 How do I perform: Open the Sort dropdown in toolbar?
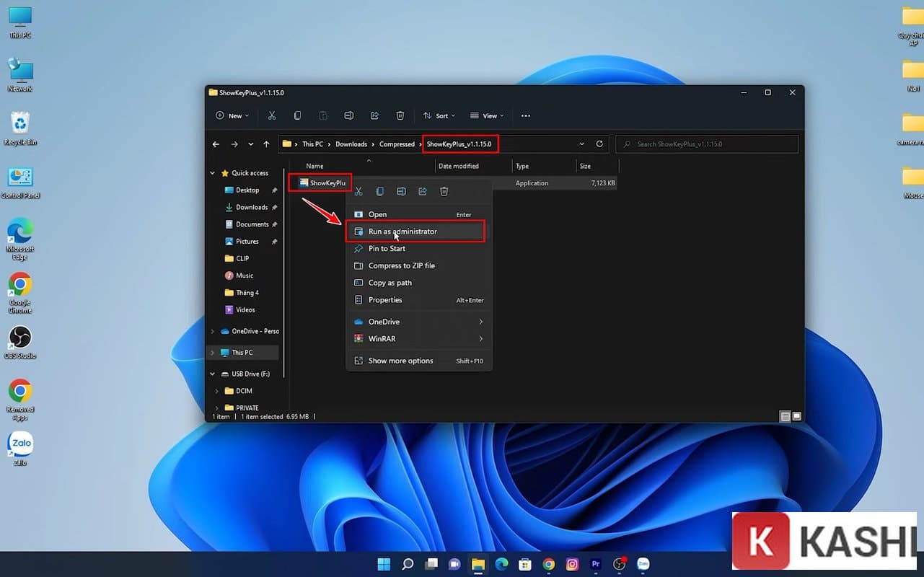coord(439,115)
